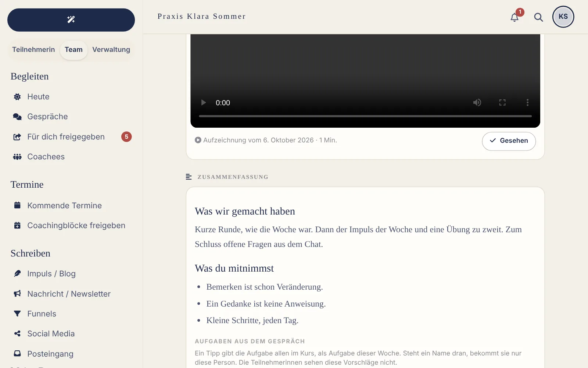Click the Kommende Termine calendar icon
Image resolution: width=588 pixels, height=368 pixels.
(17, 205)
